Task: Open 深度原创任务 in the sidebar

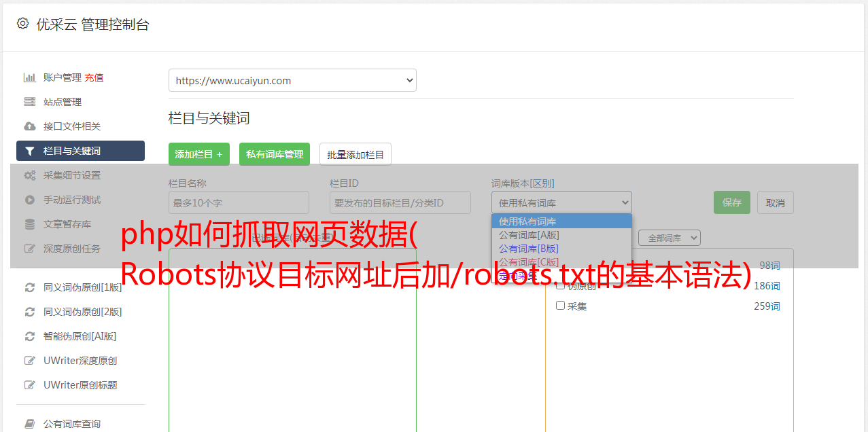Action: click(x=72, y=249)
